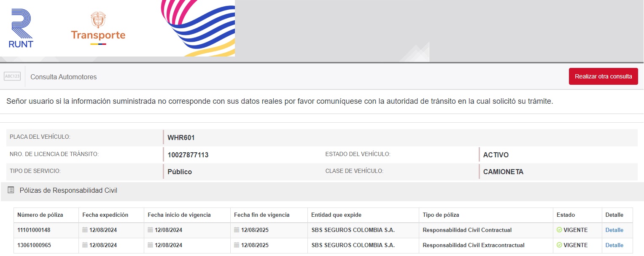Click the Tipo de póliza column header
The width and height of the screenshot is (644, 256).
coord(441,215)
